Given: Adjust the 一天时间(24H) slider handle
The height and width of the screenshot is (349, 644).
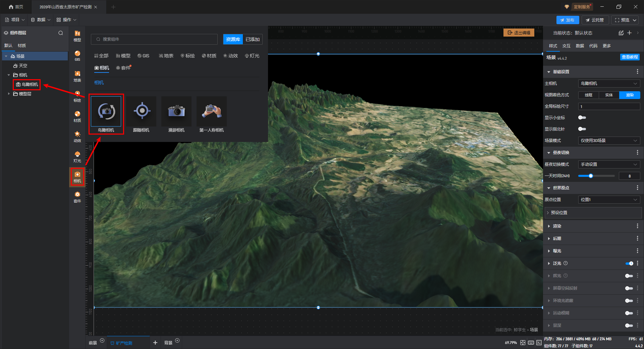Looking at the screenshot, I should pyautogui.click(x=591, y=176).
